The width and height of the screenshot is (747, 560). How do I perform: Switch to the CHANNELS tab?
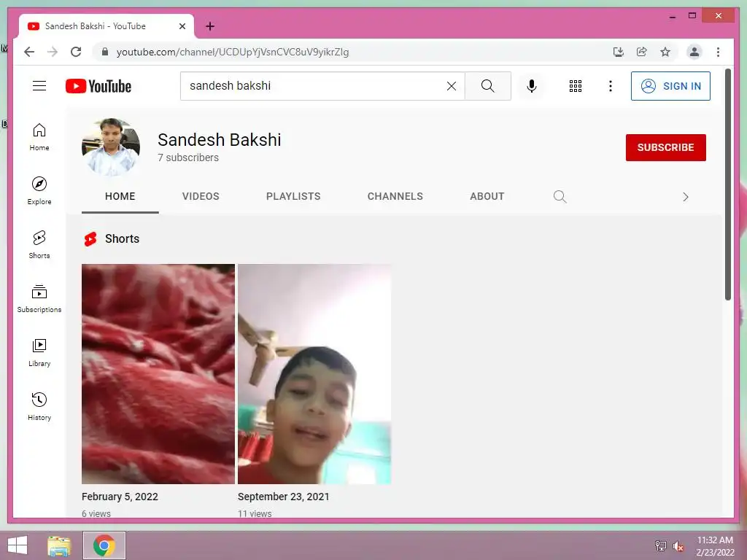pos(395,196)
